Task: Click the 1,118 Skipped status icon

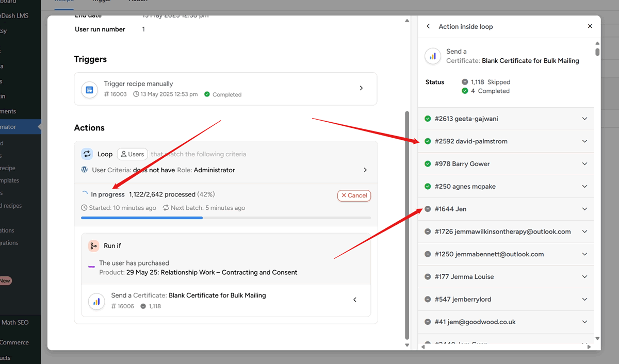Action: click(x=465, y=82)
